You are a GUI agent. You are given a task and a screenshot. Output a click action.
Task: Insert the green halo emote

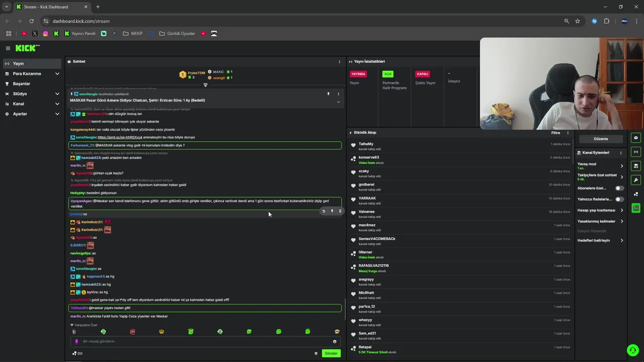click(191, 332)
